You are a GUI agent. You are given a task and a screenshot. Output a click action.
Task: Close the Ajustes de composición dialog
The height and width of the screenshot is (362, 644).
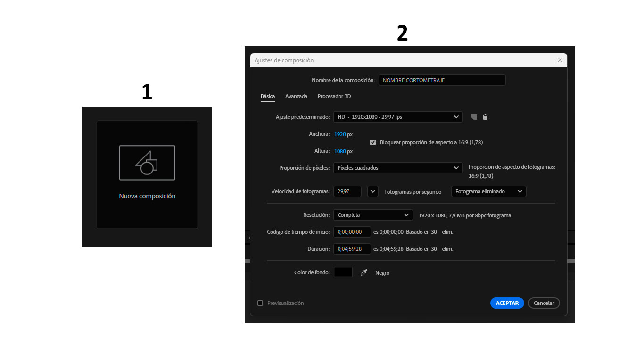pos(560,60)
